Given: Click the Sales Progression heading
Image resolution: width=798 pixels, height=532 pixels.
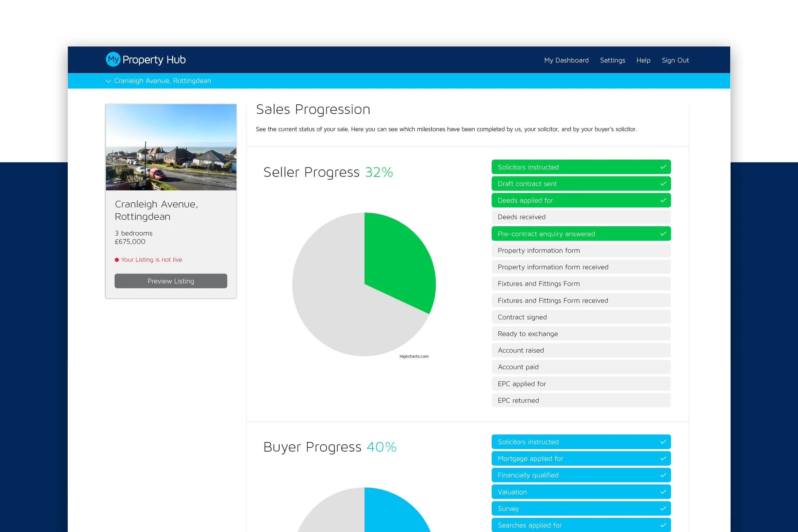Looking at the screenshot, I should (313, 109).
